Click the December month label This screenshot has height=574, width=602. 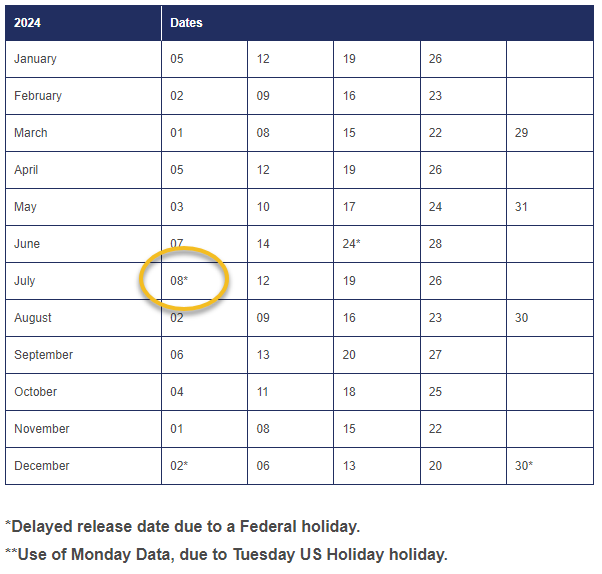click(42, 466)
